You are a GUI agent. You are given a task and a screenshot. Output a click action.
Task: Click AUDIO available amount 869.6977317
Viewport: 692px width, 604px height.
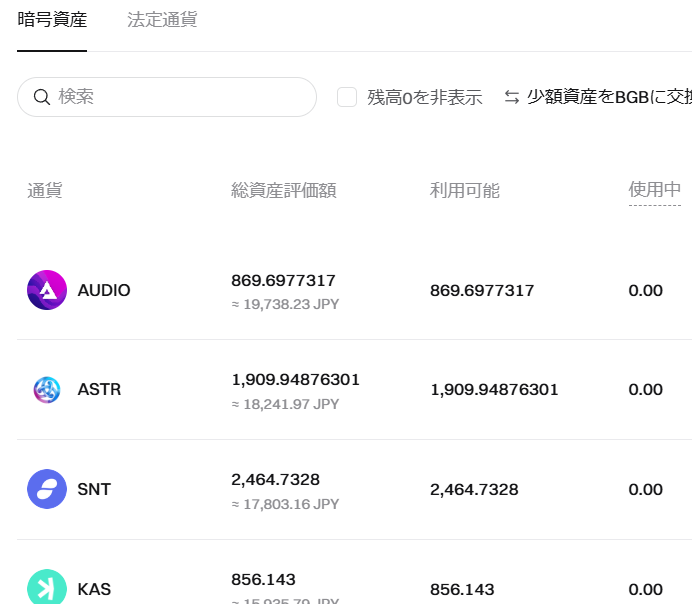[x=482, y=291]
